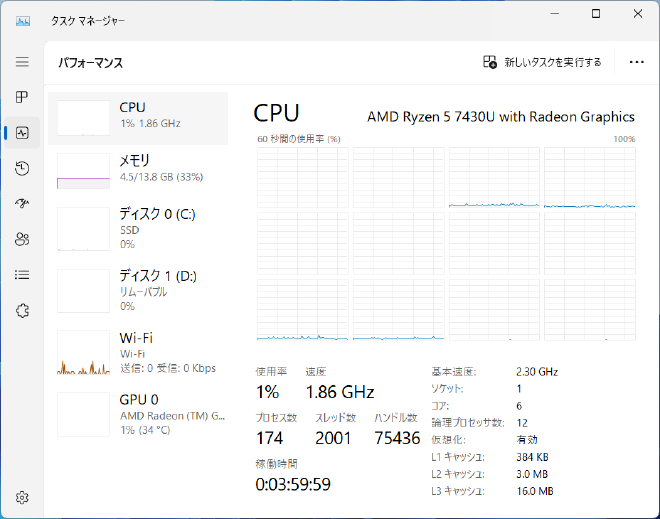Screen dimensions: 660x519
Task: Maximize the Task Manager window
Action: tap(596, 14)
